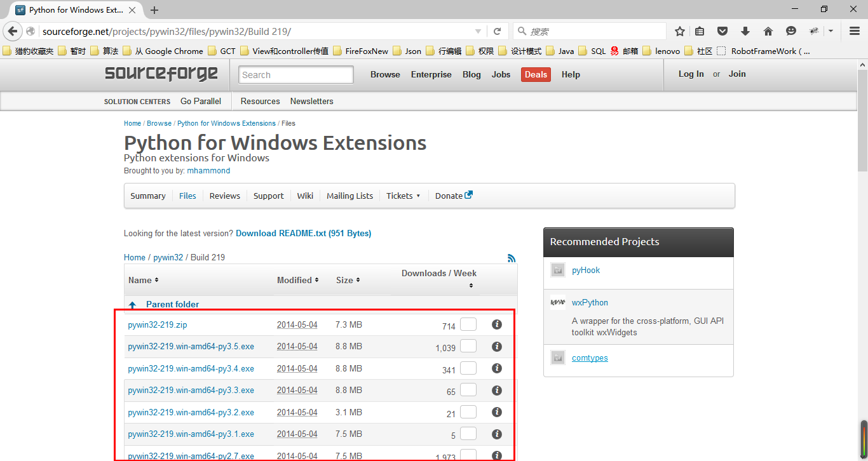Screen dimensions: 868x461
Task: Reload the page with the refresh icon
Action: [498, 31]
